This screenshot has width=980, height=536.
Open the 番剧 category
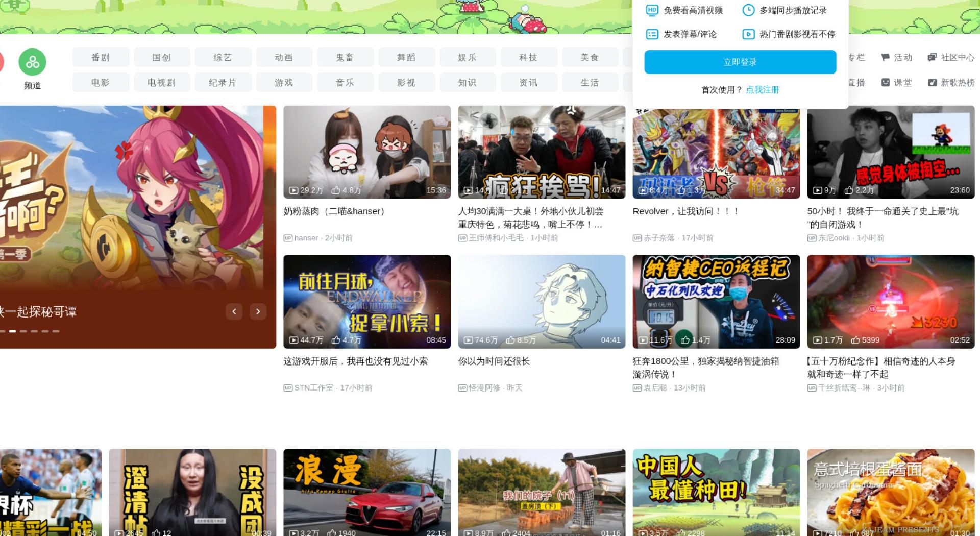tap(101, 58)
